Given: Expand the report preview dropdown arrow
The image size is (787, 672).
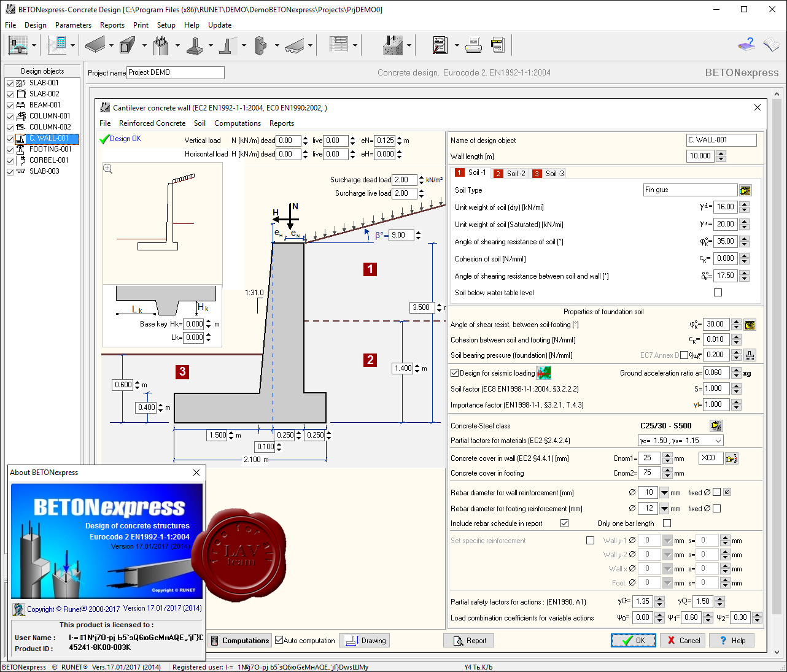Looking at the screenshot, I should 457,45.
